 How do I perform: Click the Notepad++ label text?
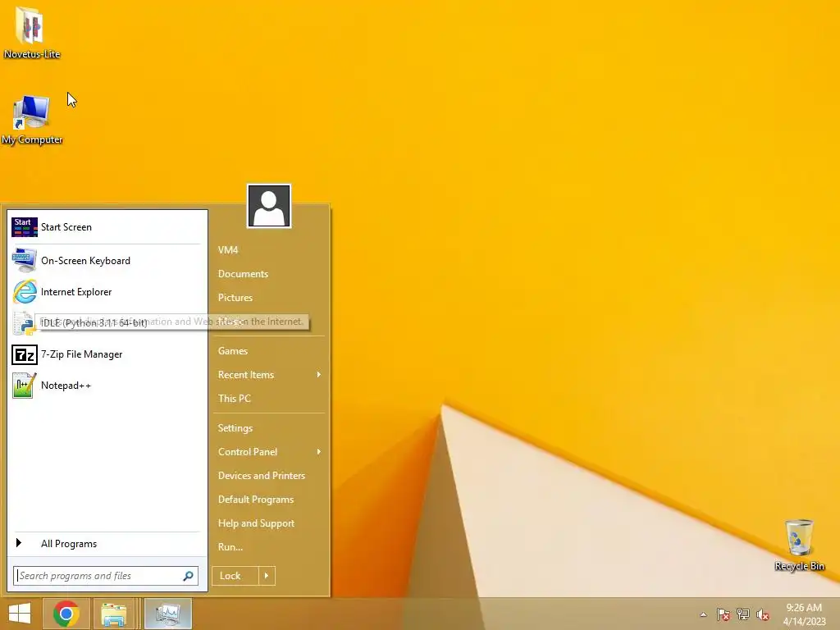click(x=66, y=386)
